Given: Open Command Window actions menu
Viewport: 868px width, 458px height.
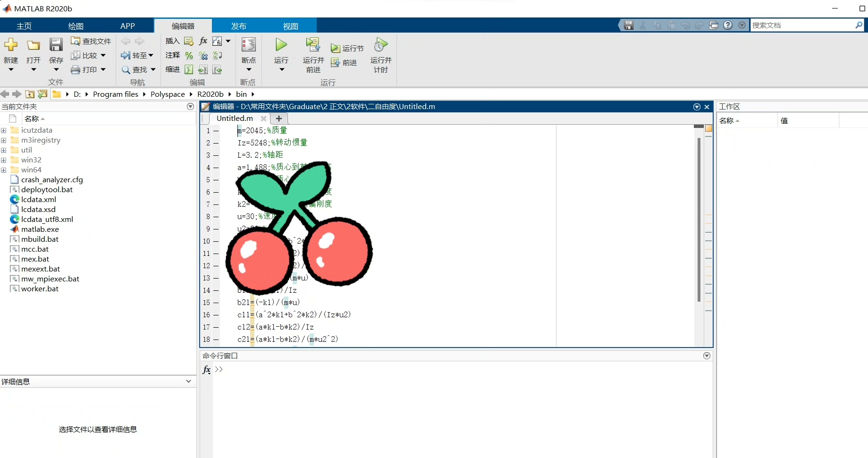Looking at the screenshot, I should [x=707, y=356].
